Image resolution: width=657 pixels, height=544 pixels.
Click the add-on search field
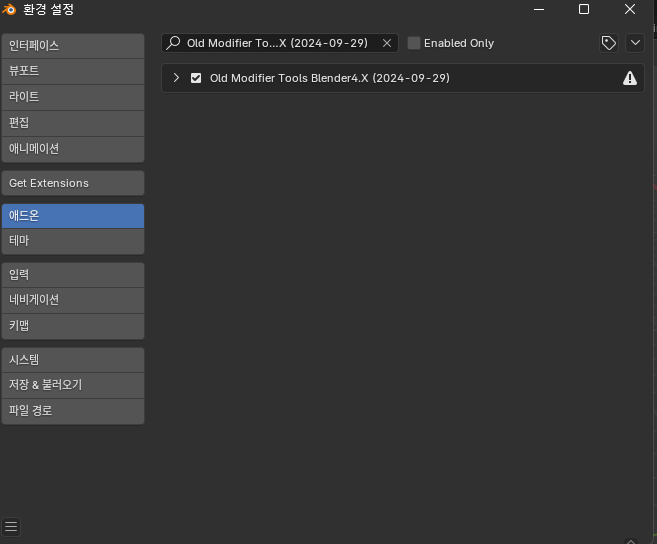pyautogui.click(x=280, y=43)
